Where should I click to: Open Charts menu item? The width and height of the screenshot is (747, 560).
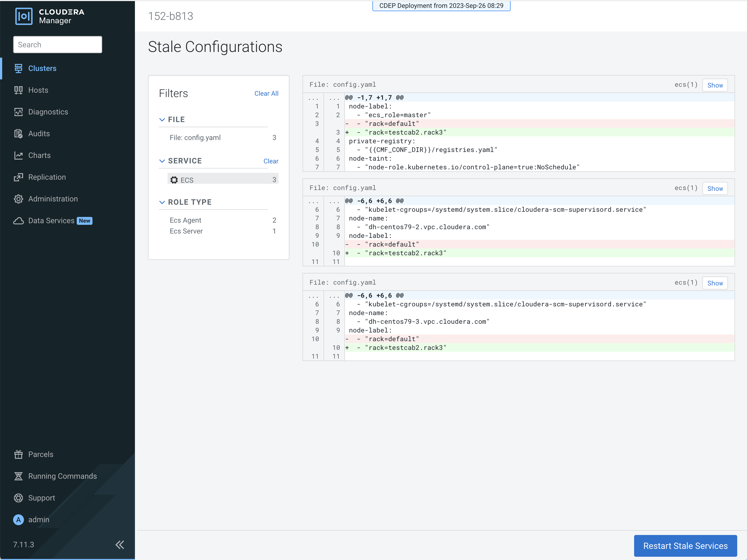(x=39, y=155)
